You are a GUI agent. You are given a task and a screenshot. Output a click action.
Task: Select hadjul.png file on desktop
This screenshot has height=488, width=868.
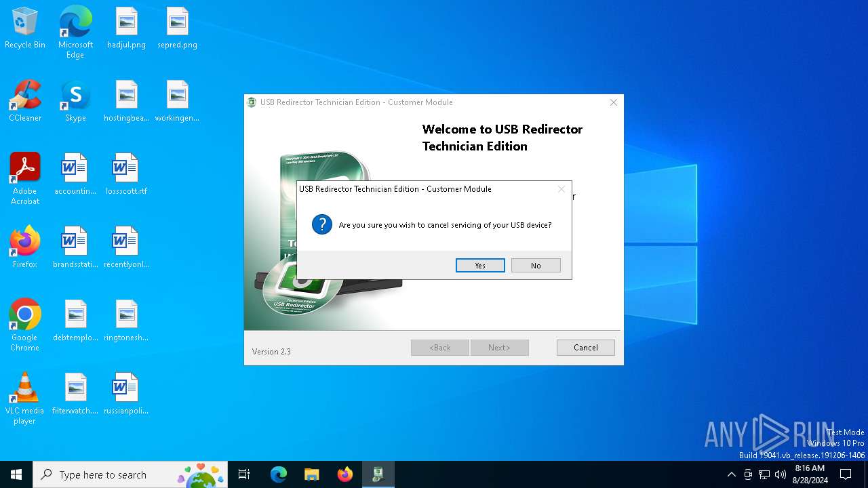point(126,28)
